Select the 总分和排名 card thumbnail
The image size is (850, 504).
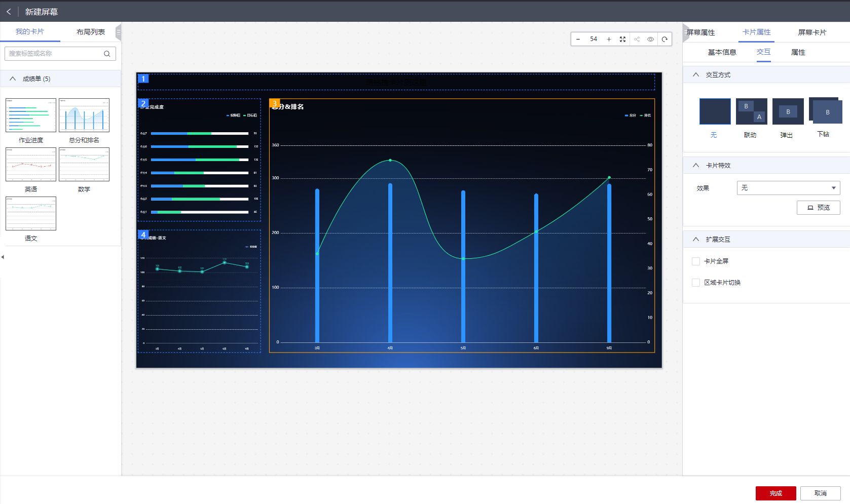pos(84,115)
